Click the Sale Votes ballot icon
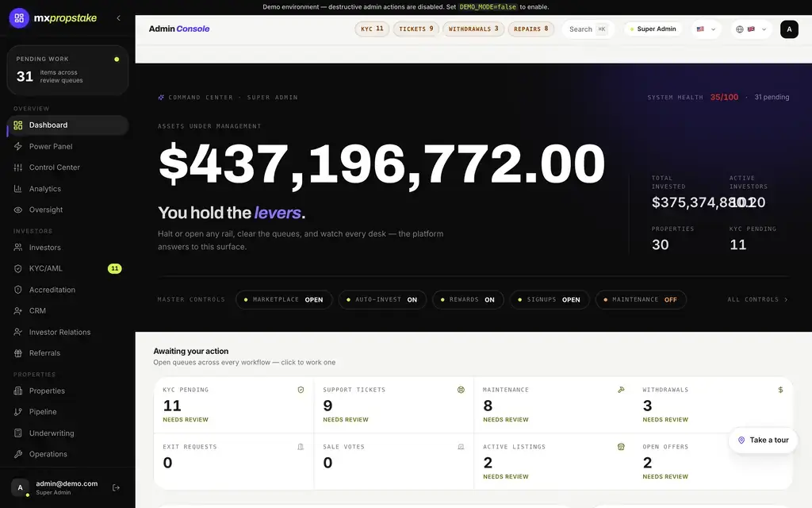 pos(461,447)
